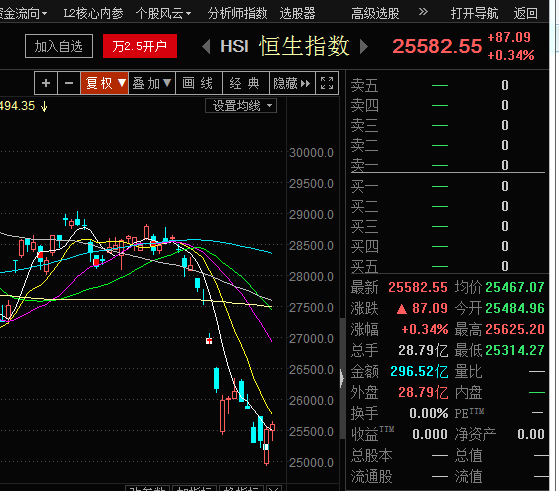Collapse side panel via divider arrow handle
Image resolution: width=559 pixels, height=491 pixels.
(342, 378)
